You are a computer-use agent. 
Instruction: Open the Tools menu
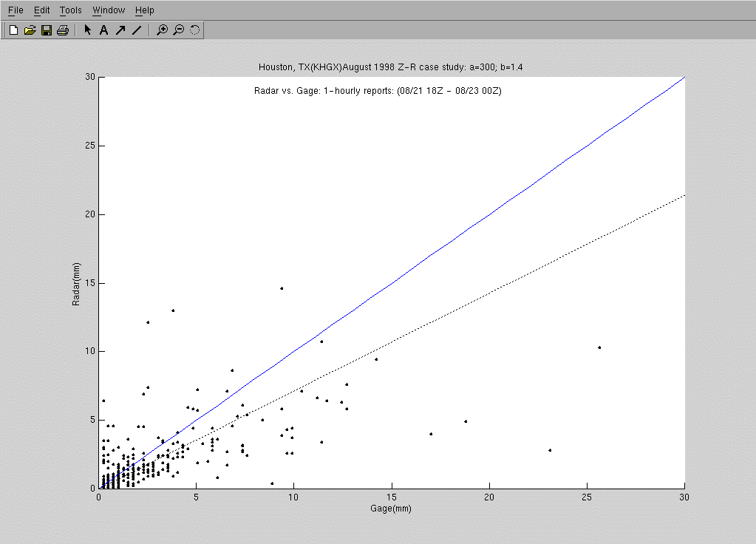pos(70,10)
